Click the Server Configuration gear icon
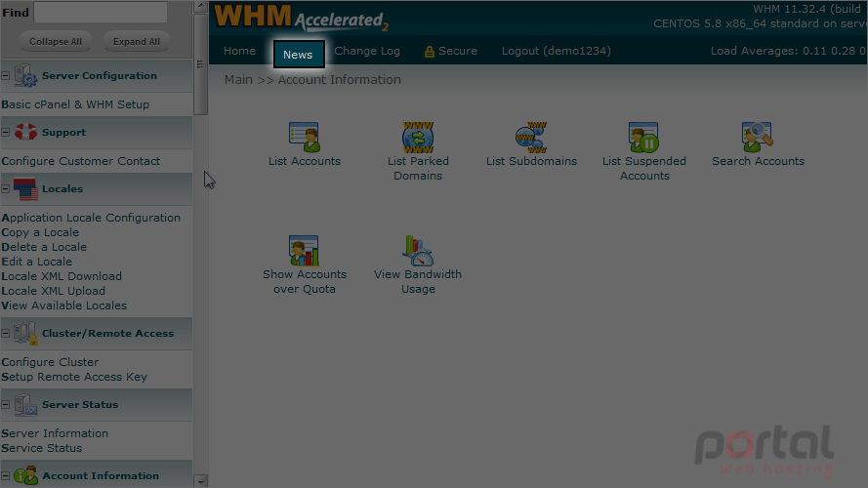This screenshot has height=488, width=868. coord(25,75)
